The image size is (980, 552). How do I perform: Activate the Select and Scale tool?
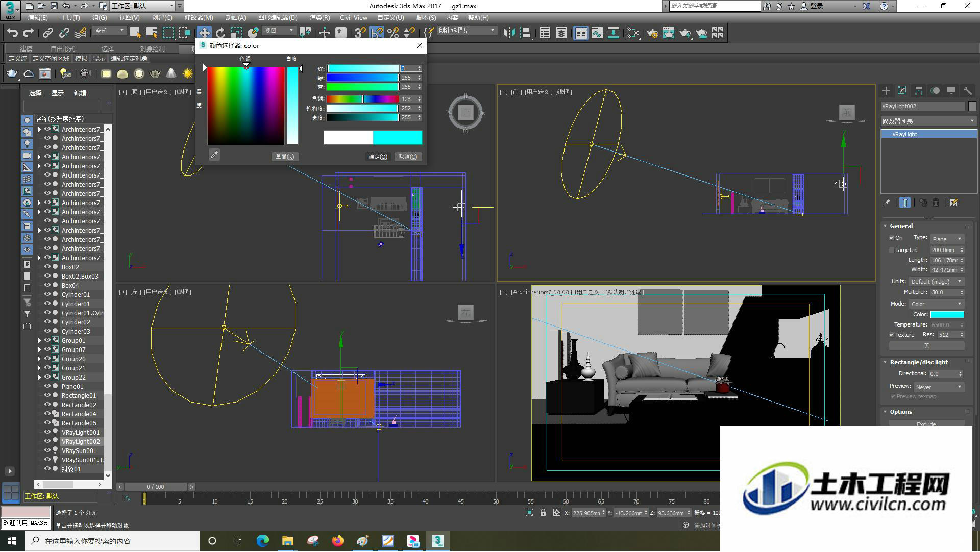(x=237, y=33)
